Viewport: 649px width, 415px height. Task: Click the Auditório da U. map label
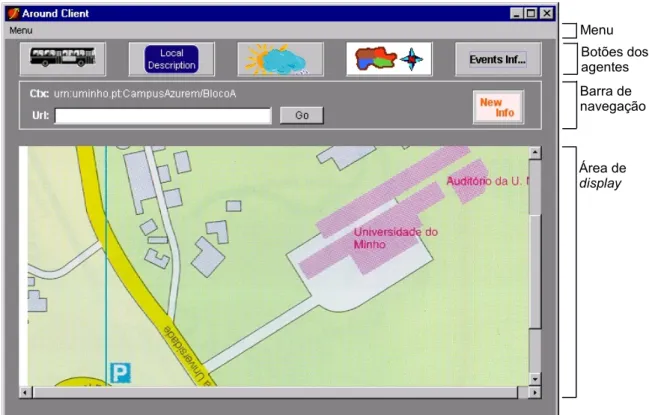pos(488,181)
